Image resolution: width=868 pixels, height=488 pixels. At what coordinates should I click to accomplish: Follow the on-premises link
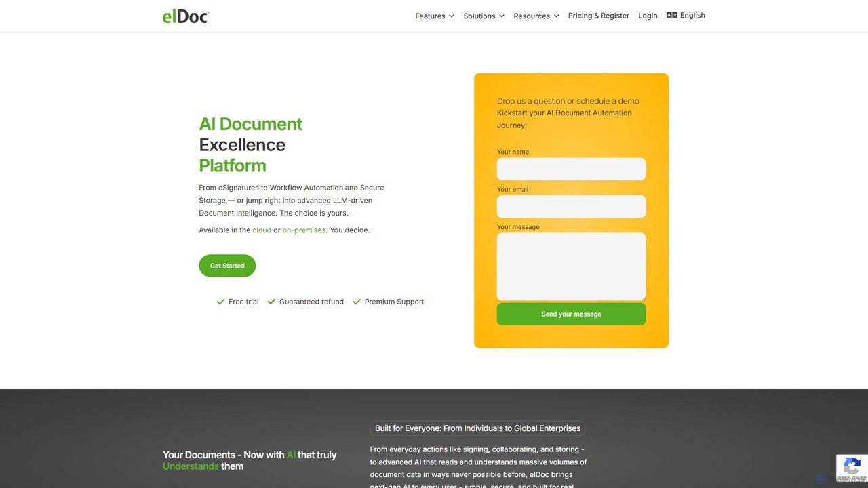tap(304, 230)
